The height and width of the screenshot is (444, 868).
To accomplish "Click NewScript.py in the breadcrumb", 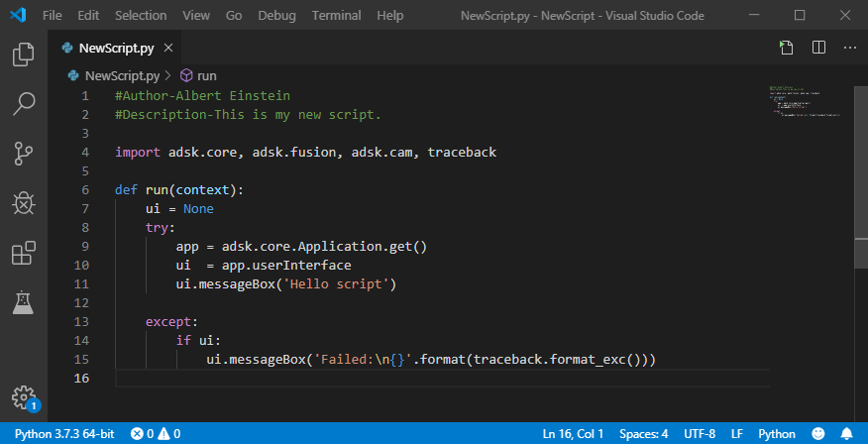I will click(122, 76).
